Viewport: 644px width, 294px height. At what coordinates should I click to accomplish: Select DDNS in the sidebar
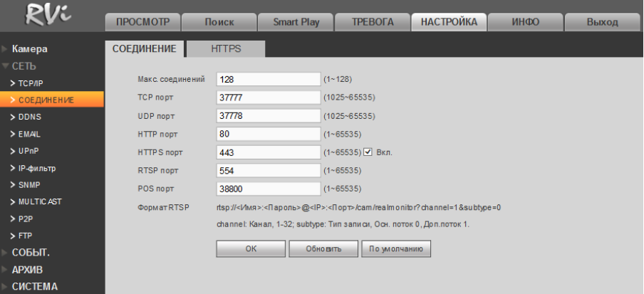coord(29,117)
